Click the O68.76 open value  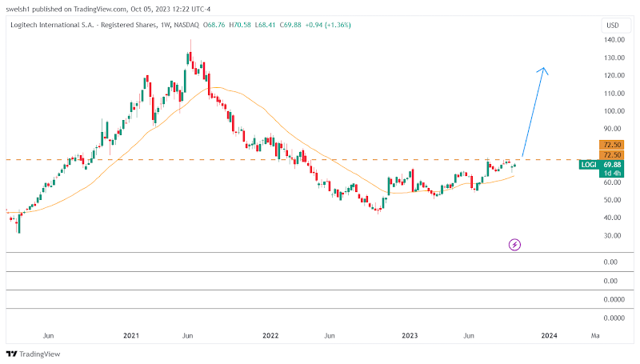[x=214, y=25]
